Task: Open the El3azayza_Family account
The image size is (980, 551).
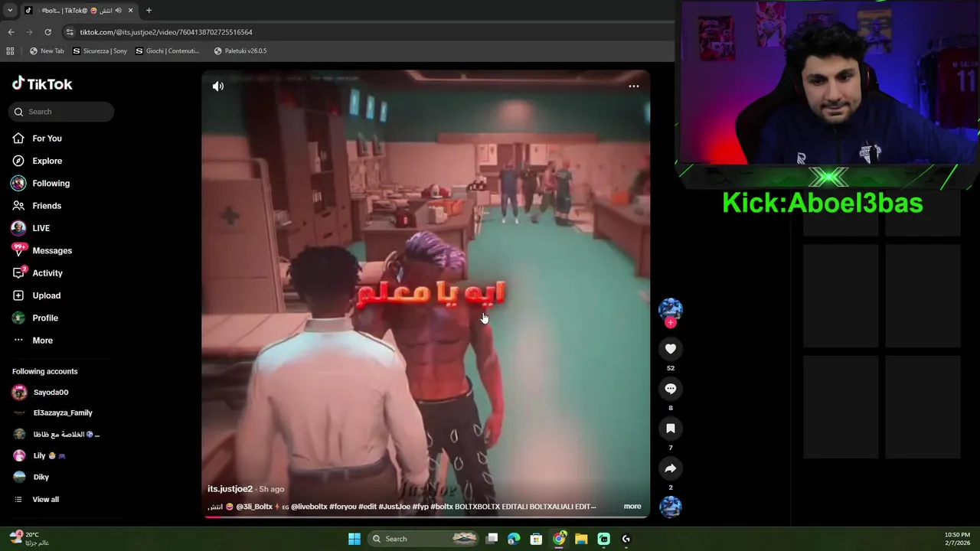Action: point(63,413)
